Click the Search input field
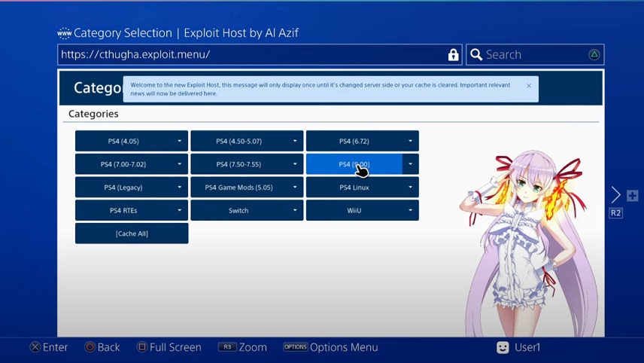644x363 pixels. tap(535, 54)
